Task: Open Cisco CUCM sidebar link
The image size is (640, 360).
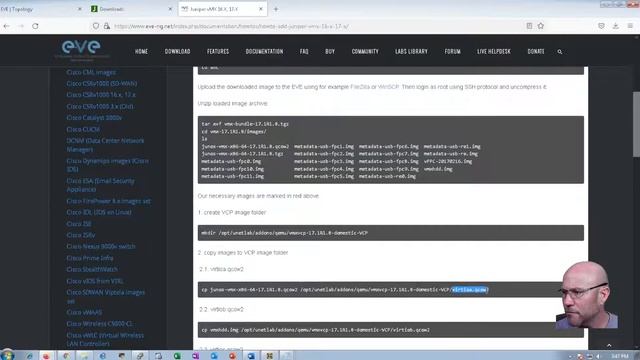Action: pos(83,129)
